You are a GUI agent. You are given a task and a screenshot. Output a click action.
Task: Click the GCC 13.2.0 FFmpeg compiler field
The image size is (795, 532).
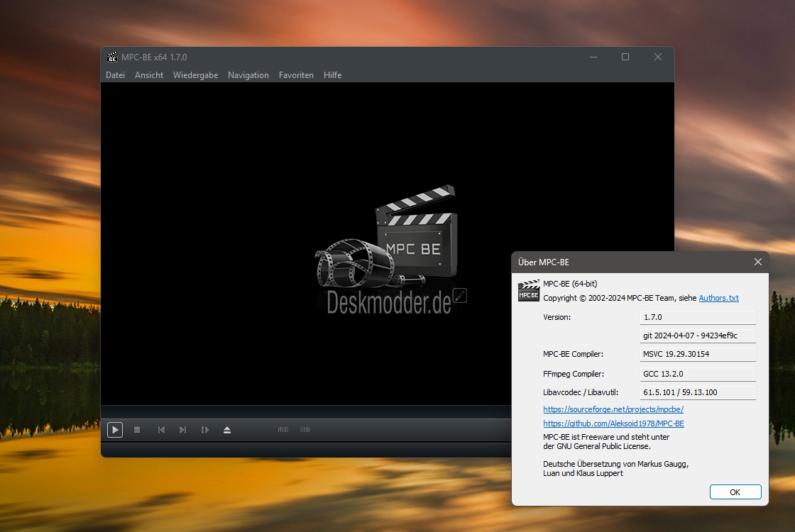click(x=698, y=374)
